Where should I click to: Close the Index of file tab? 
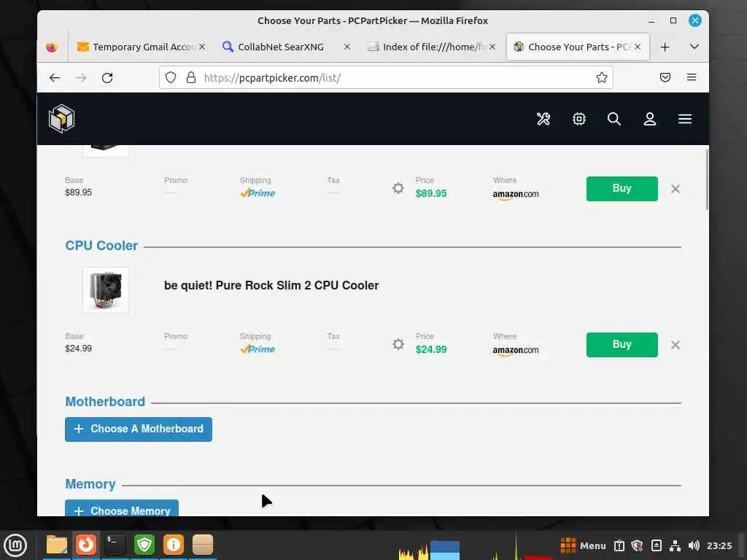492,47
